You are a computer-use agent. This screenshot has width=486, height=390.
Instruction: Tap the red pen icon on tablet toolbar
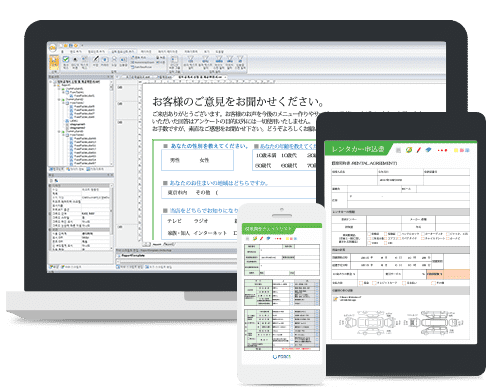(419, 150)
